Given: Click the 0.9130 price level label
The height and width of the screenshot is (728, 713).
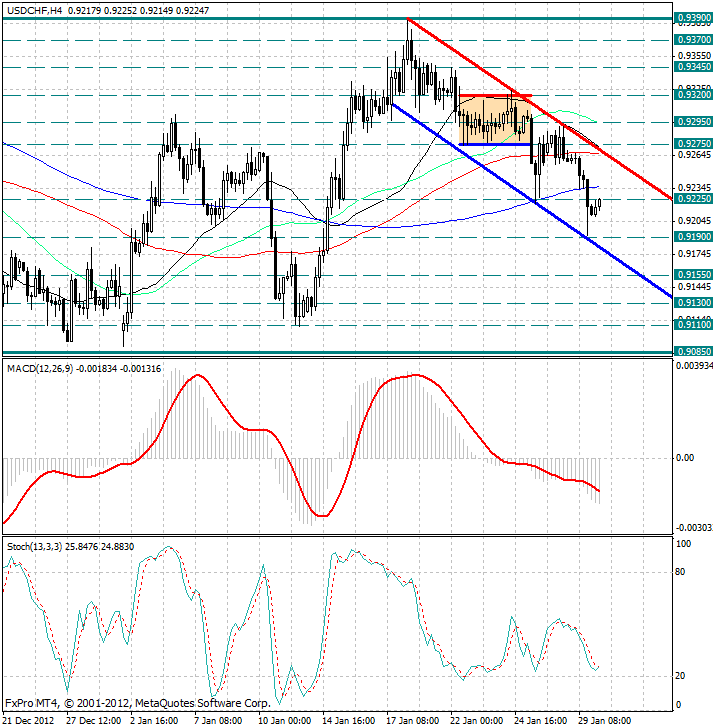Looking at the screenshot, I should 693,303.
